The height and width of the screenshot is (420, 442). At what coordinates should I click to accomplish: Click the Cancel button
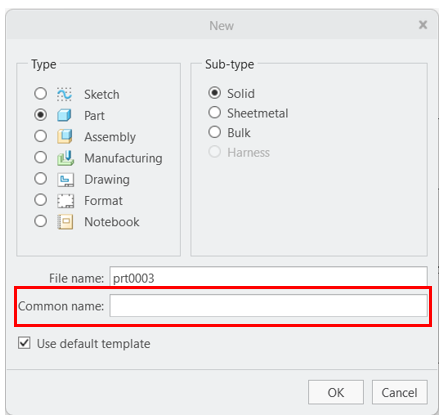399,392
